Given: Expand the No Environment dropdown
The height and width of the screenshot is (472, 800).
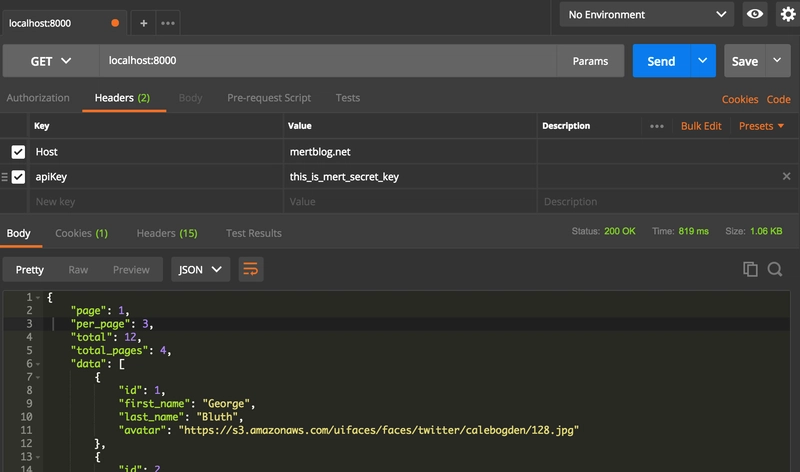Looking at the screenshot, I should tap(647, 14).
